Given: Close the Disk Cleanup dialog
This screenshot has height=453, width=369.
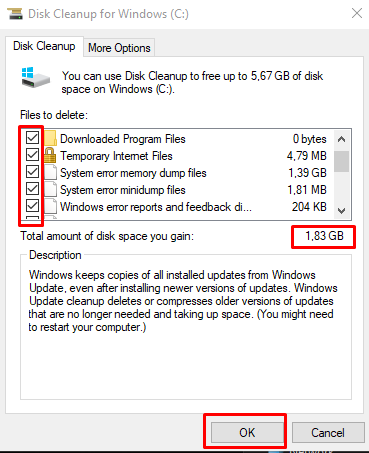Looking at the screenshot, I should click(357, 14).
